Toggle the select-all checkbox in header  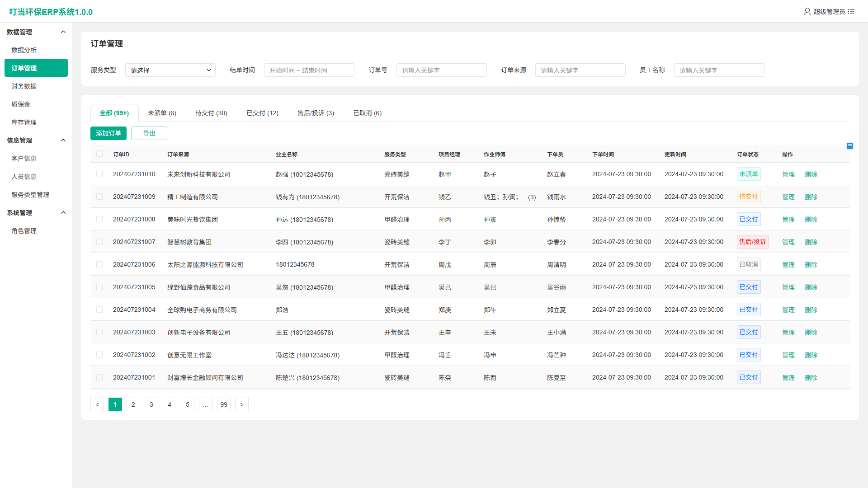pyautogui.click(x=99, y=154)
